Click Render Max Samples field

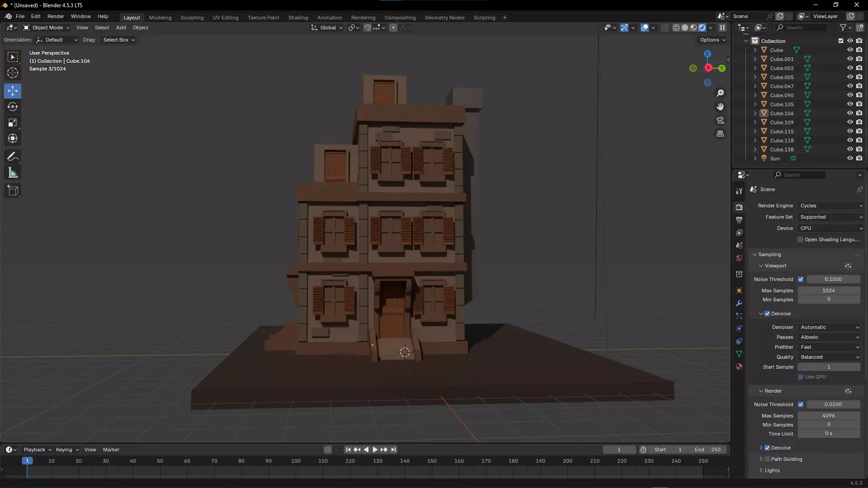829,416
